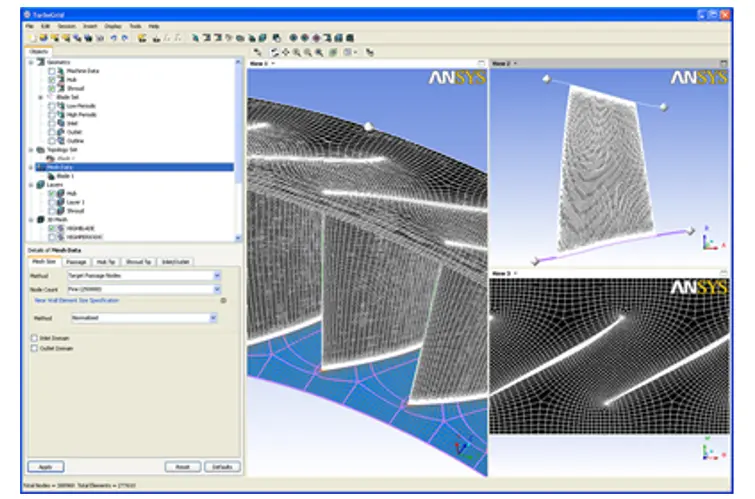Toggle the Machine Data visibility checkbox

(52, 71)
